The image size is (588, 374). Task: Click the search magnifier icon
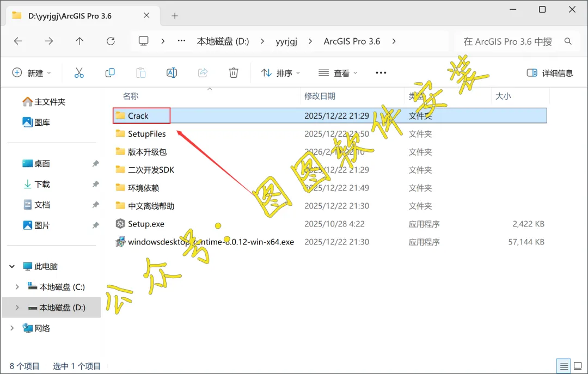[568, 41]
